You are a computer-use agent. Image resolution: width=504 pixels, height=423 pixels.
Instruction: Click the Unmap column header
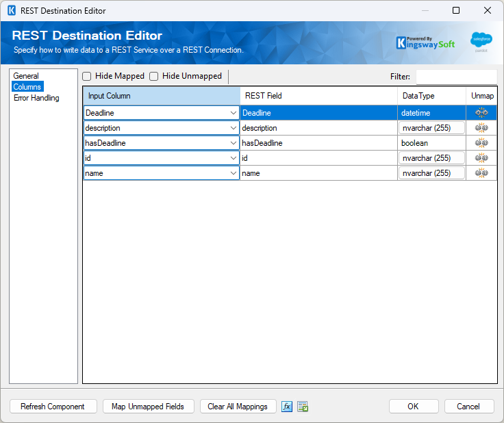[x=481, y=96]
